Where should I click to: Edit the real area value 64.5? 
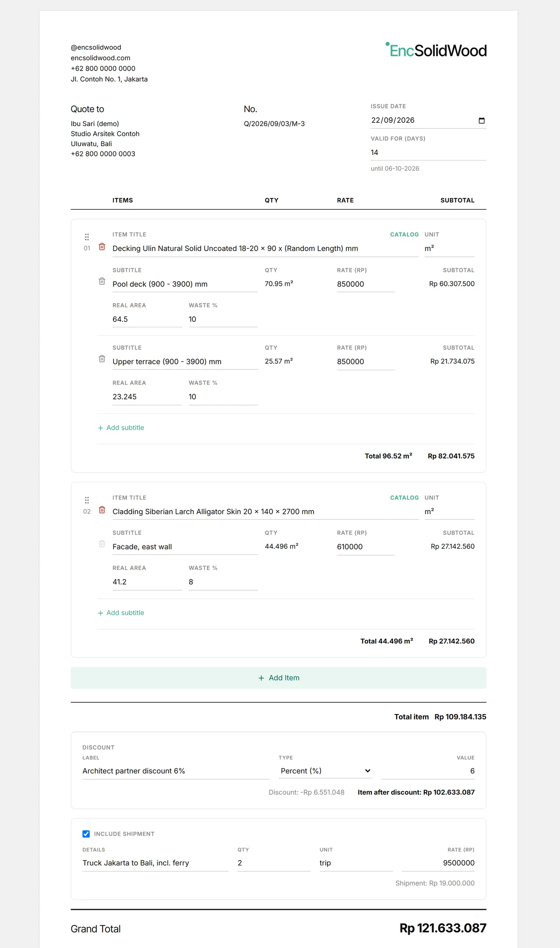147,319
